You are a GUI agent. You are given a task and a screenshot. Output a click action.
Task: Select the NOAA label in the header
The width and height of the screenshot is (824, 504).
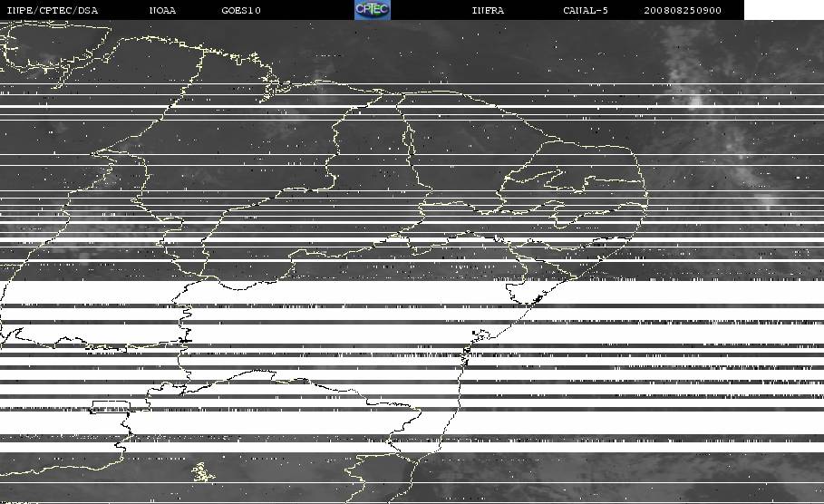162,10
